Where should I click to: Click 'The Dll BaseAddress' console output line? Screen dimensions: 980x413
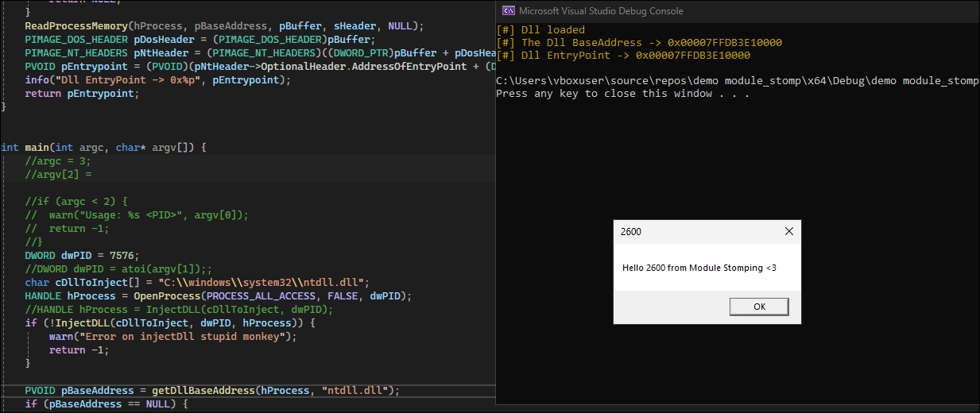pos(638,43)
